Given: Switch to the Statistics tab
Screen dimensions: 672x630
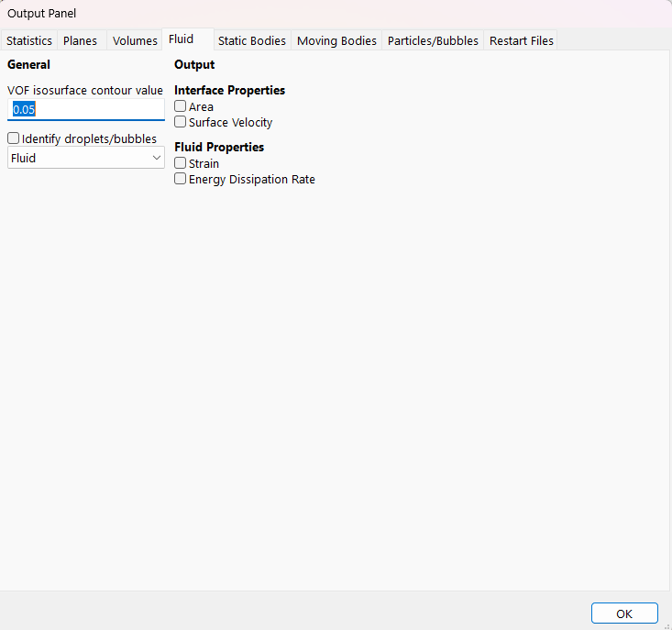Looking at the screenshot, I should 29,41.
